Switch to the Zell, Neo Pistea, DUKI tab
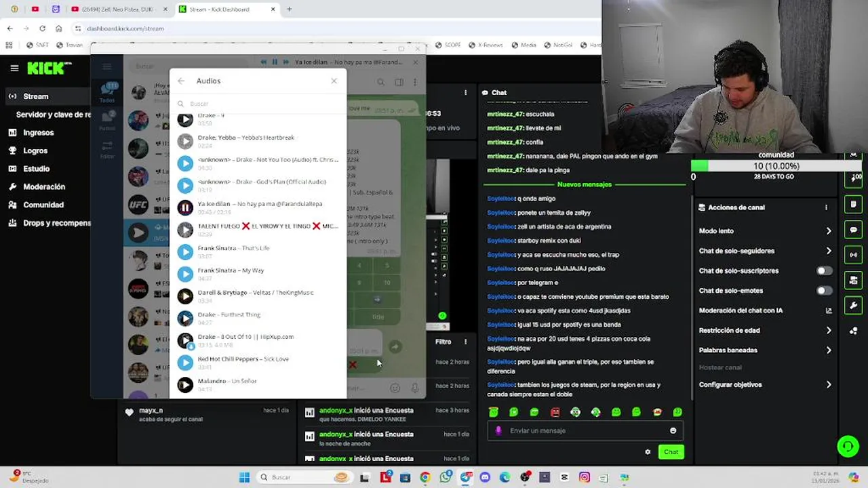Viewport: 868px width, 488px height. (x=119, y=9)
